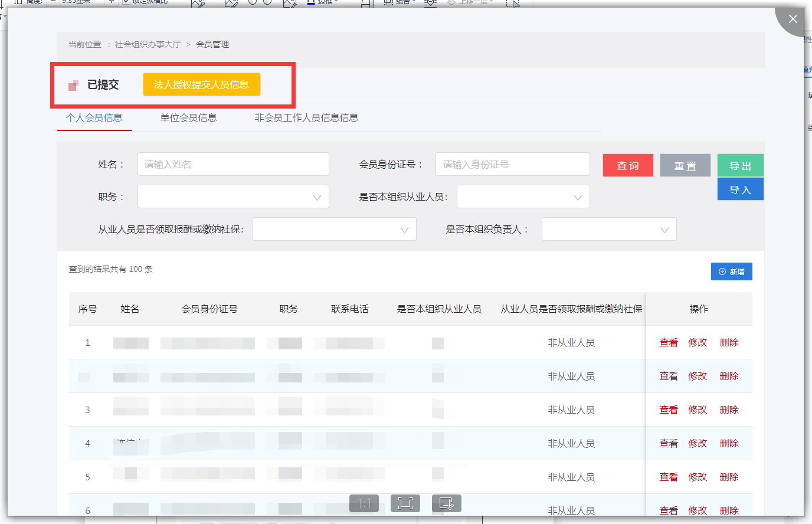
Task: Click the 姓名 name input field
Action: 233,164
